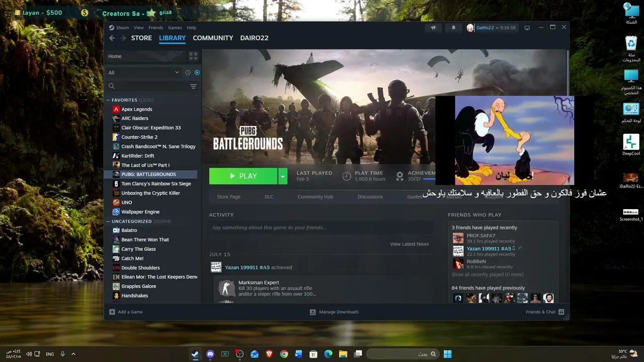Open the Friends & Chat icon
Viewport: 644px width, 362px height.
coord(561,312)
